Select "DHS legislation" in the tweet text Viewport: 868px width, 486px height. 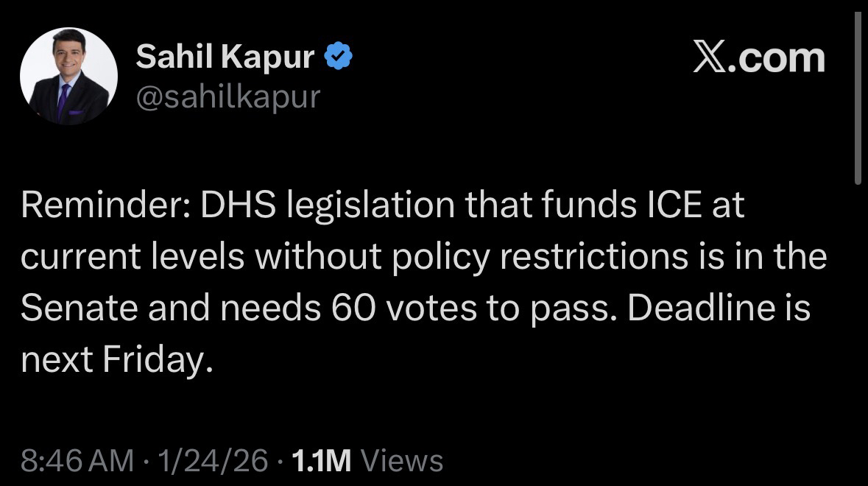294,206
